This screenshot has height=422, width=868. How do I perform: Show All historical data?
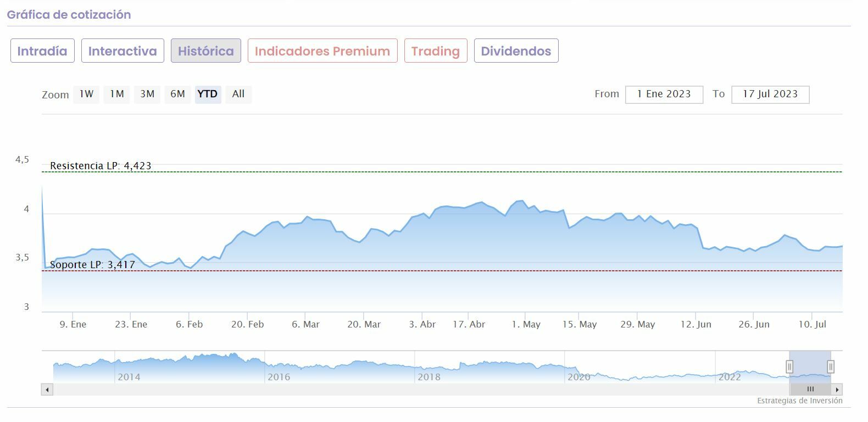point(238,94)
